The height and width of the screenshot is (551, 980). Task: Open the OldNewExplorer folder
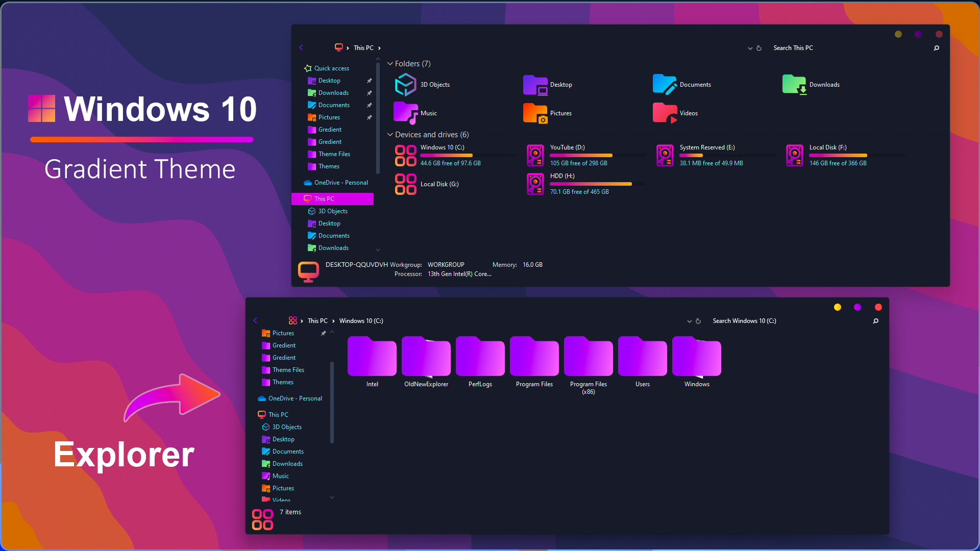[x=426, y=356]
